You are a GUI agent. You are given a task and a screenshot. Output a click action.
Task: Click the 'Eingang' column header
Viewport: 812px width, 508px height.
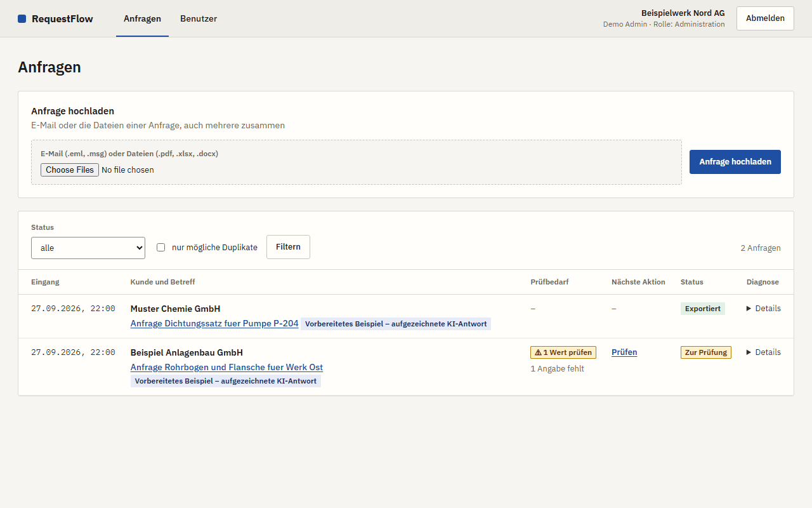(x=45, y=282)
